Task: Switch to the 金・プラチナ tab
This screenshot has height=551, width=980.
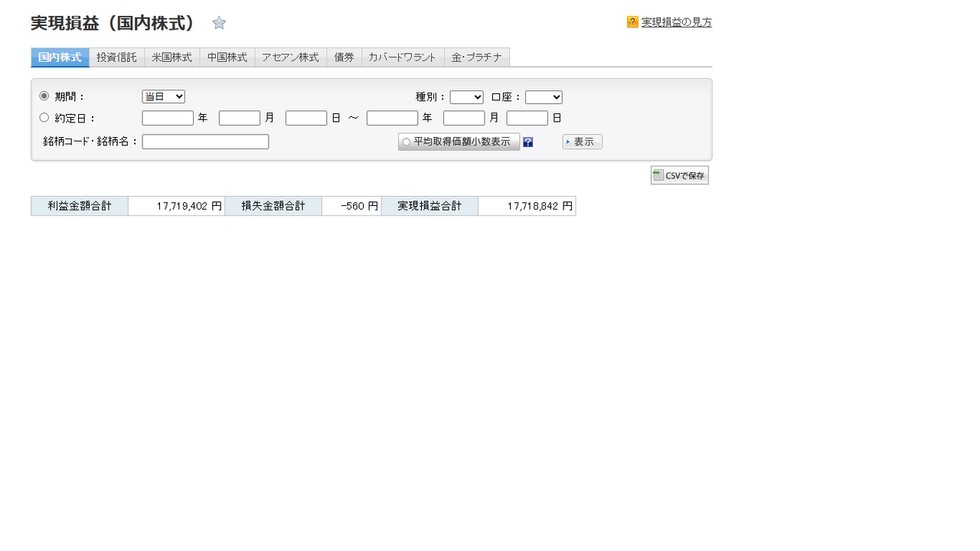Action: pyautogui.click(x=477, y=57)
